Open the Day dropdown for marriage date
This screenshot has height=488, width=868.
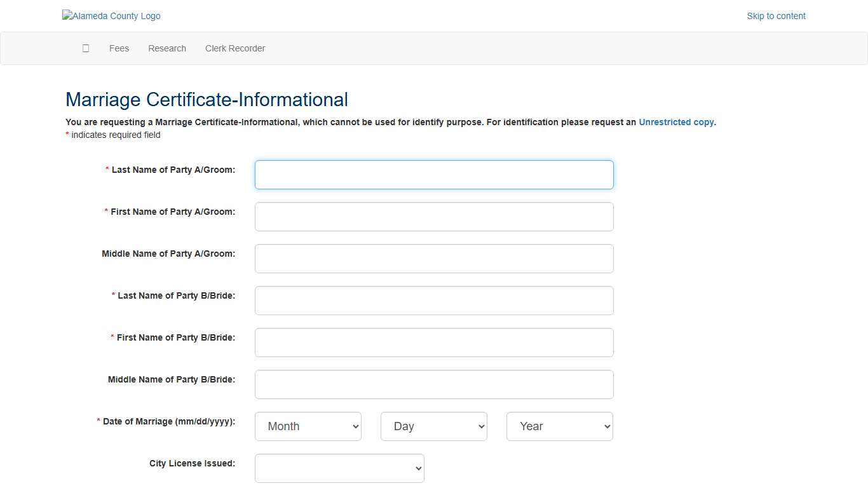click(x=434, y=426)
